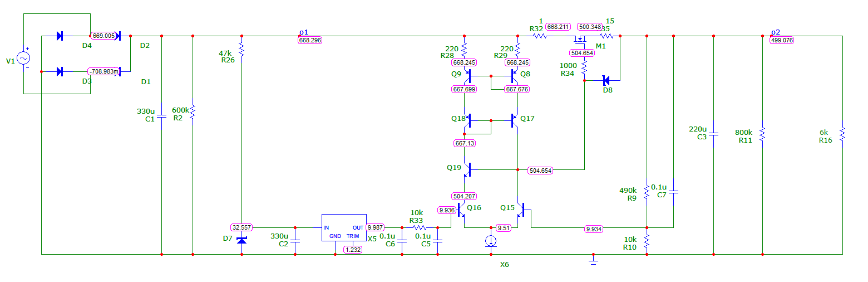Click the D8 diode symbol
Screen dimensions: 868x282
pyautogui.click(x=606, y=80)
